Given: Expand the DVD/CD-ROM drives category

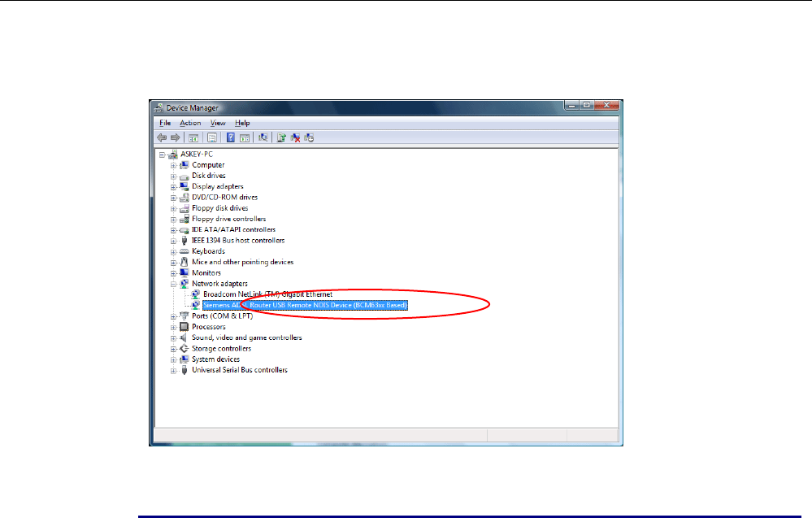Looking at the screenshot, I should [x=173, y=198].
